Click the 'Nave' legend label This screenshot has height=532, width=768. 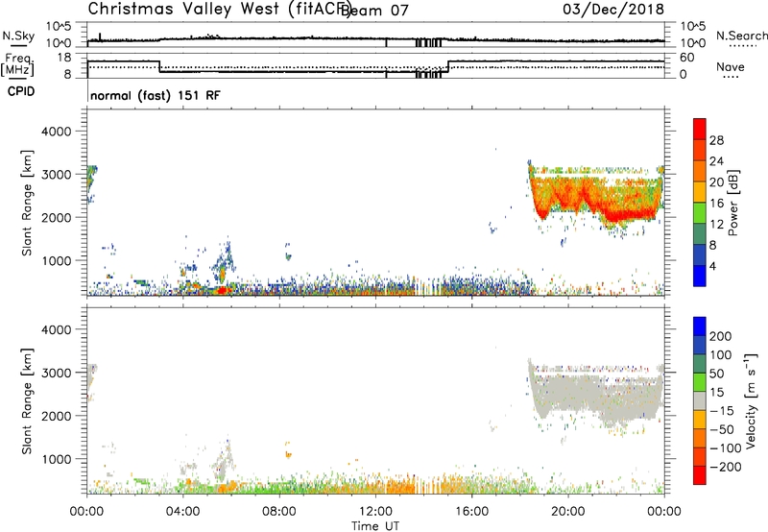coord(731,66)
